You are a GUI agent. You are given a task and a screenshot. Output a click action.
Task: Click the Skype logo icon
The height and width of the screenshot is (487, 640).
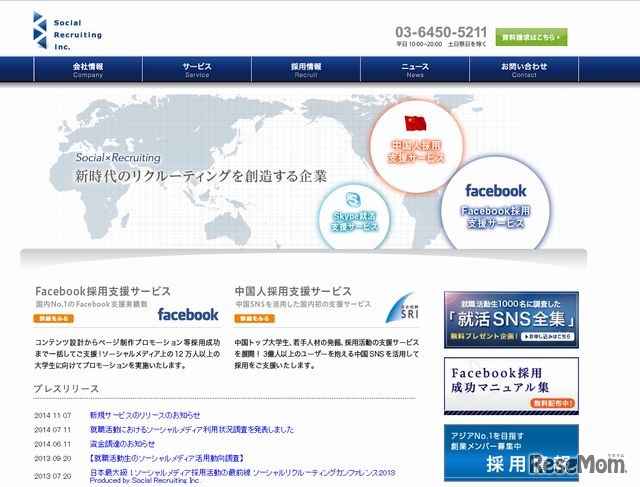[353, 200]
